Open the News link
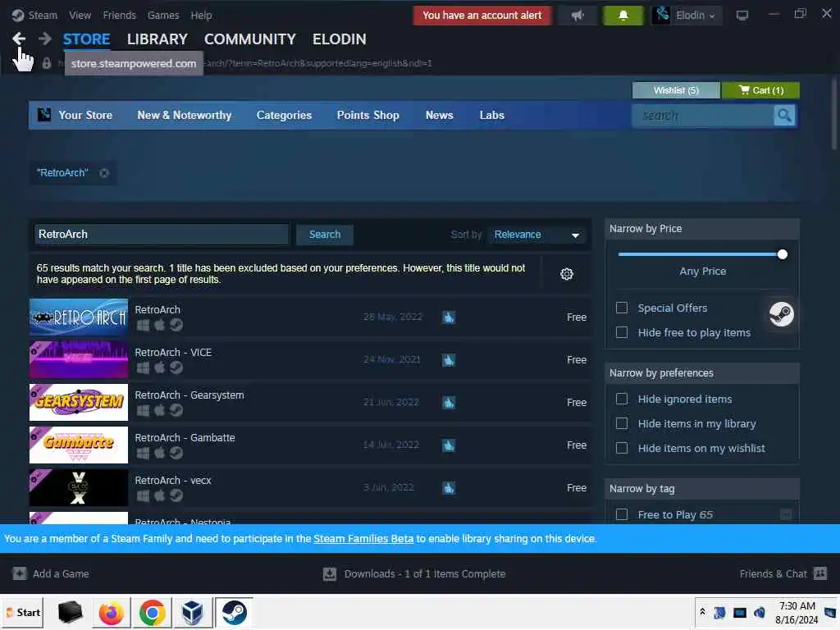The height and width of the screenshot is (630, 840). click(440, 115)
